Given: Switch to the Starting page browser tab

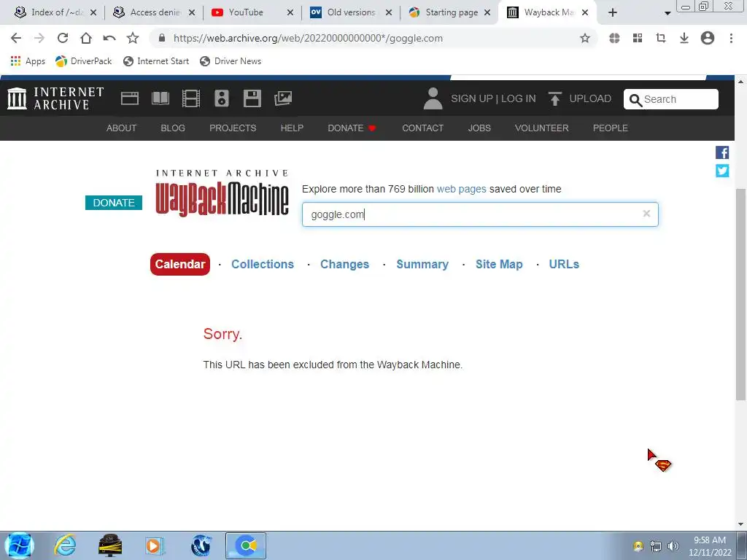Looking at the screenshot, I should pyautogui.click(x=448, y=12).
